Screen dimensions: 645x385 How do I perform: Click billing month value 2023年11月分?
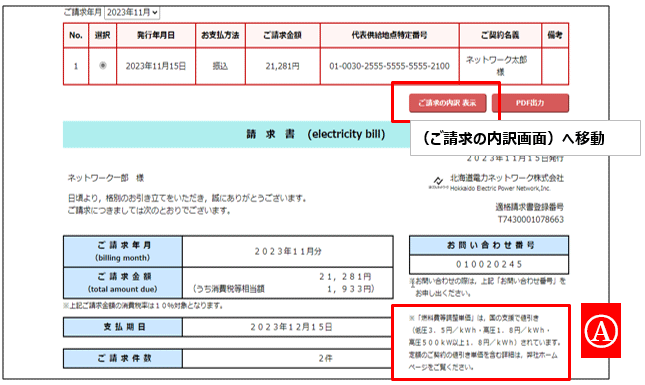(288, 251)
